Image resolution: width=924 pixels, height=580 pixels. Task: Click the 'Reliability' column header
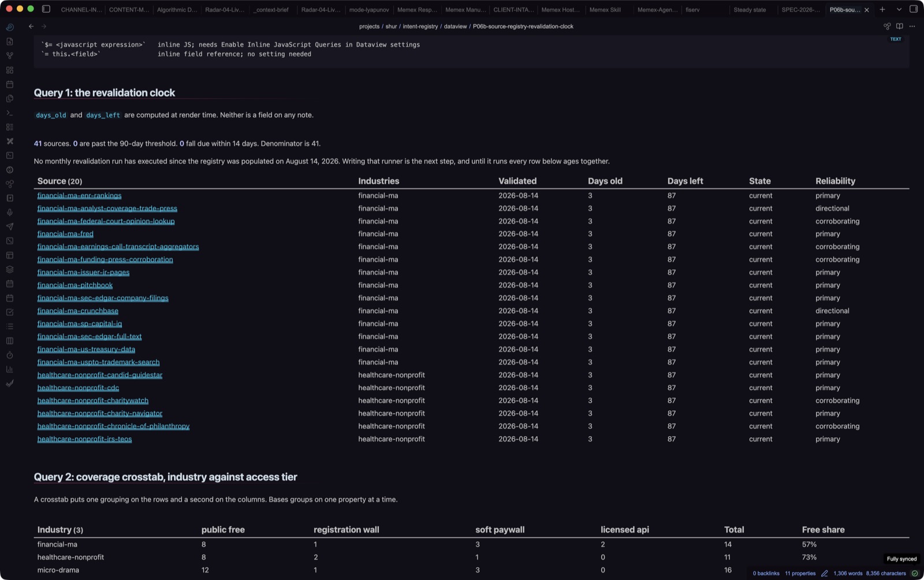(x=835, y=181)
